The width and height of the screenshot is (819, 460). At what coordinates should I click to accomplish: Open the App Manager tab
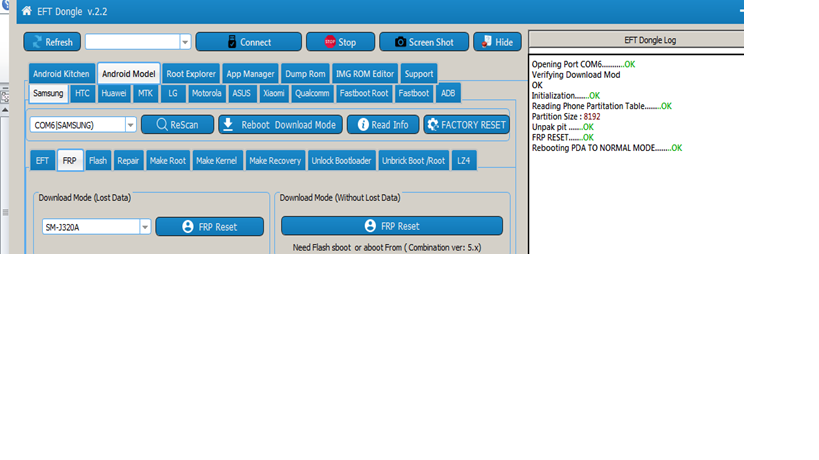coord(250,74)
